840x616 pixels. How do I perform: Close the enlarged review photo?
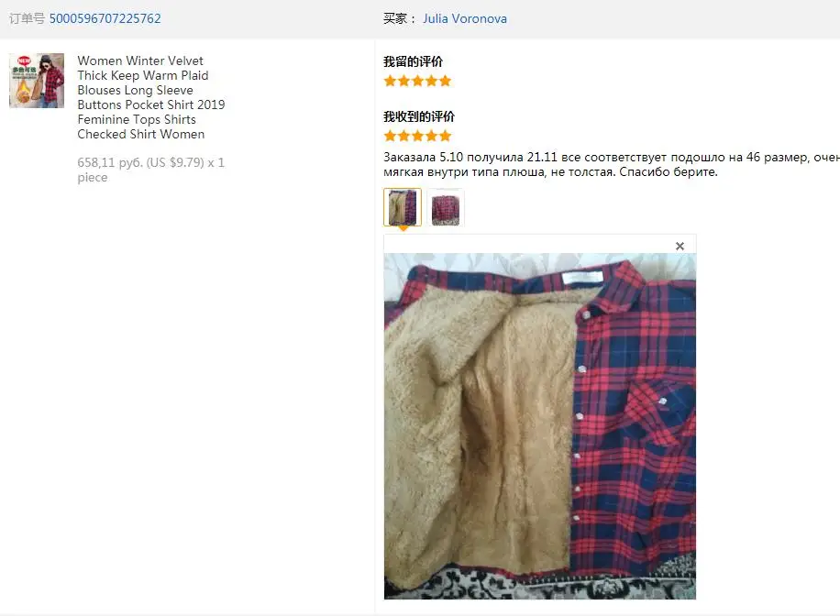coord(680,246)
